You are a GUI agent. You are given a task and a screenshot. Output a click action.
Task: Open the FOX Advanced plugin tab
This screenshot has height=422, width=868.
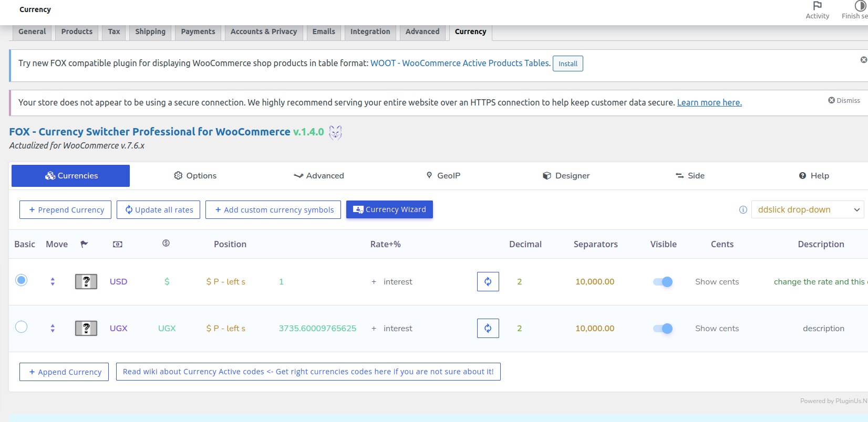319,176
